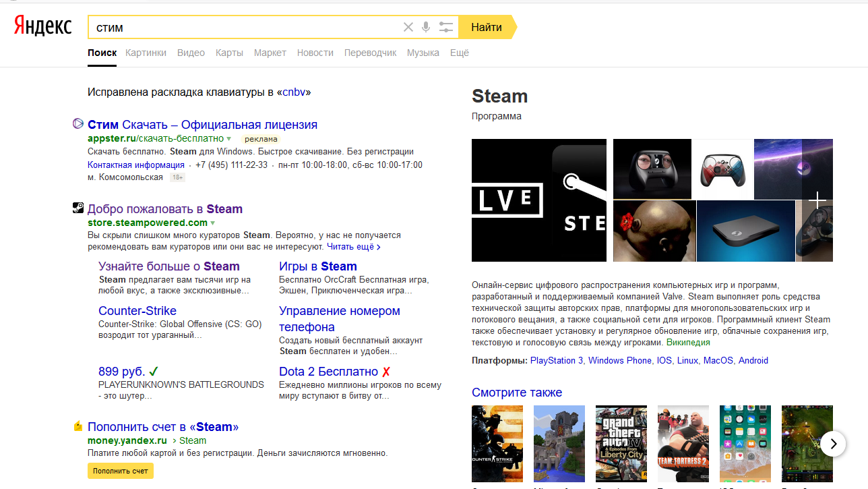Select the Linux platform link
The height and width of the screenshot is (489, 868).
click(x=687, y=360)
